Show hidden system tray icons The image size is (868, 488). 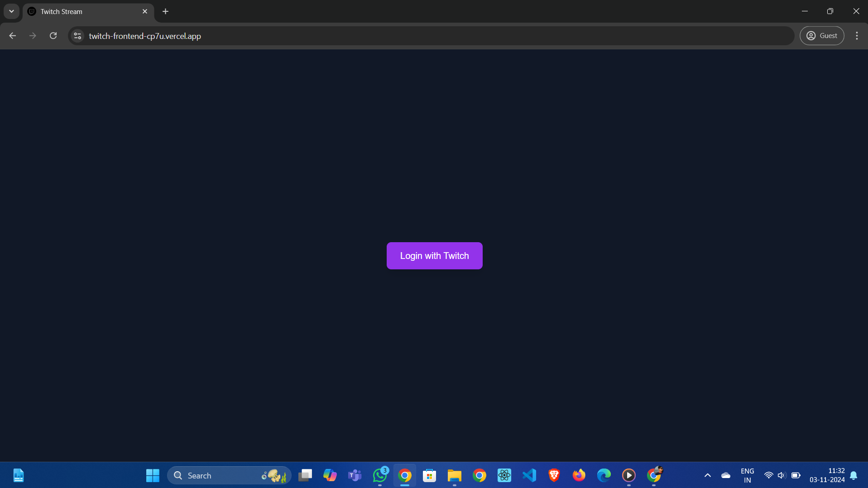(x=708, y=475)
